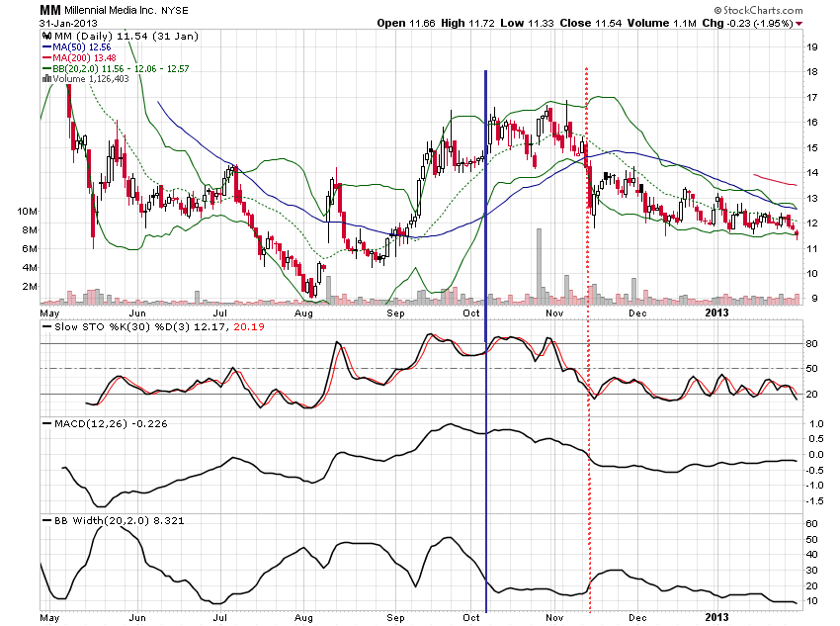Image resolution: width=840 pixels, height=626 pixels.
Task: Click the tallest gray volume bar before Nov
Action: tap(539, 266)
